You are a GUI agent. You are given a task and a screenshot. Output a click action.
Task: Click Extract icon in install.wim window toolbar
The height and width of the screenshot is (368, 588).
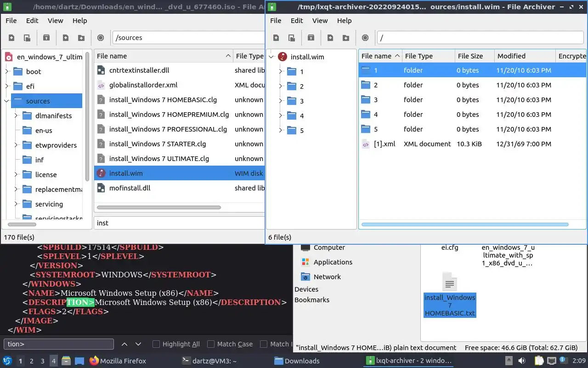pos(311,38)
